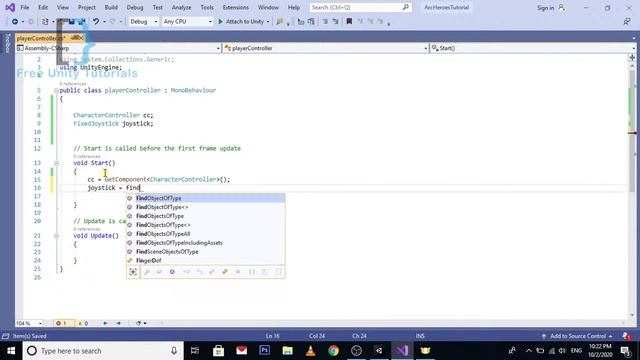Viewport: 640px width, 360px height.
Task: Click the navigate backward toolbar icon
Action: click(15, 22)
